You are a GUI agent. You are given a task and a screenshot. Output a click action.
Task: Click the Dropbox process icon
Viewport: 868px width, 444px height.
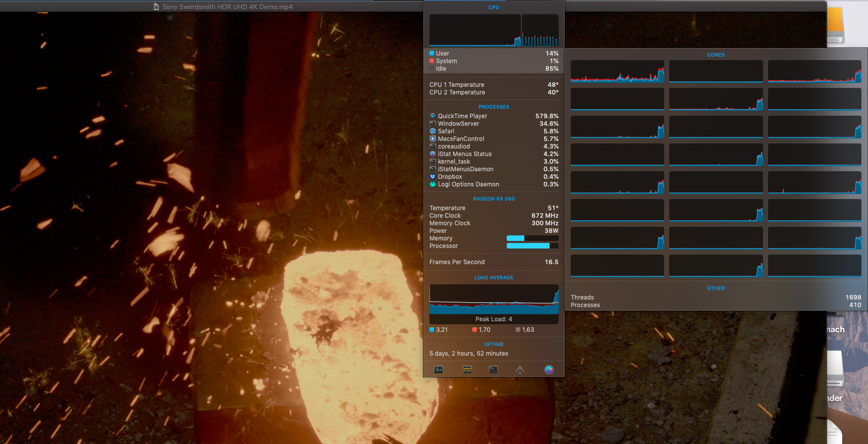432,177
